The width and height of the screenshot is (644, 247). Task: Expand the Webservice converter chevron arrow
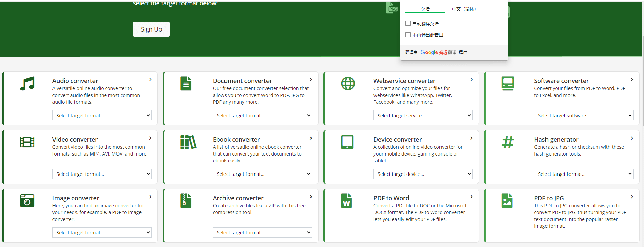pos(471,79)
